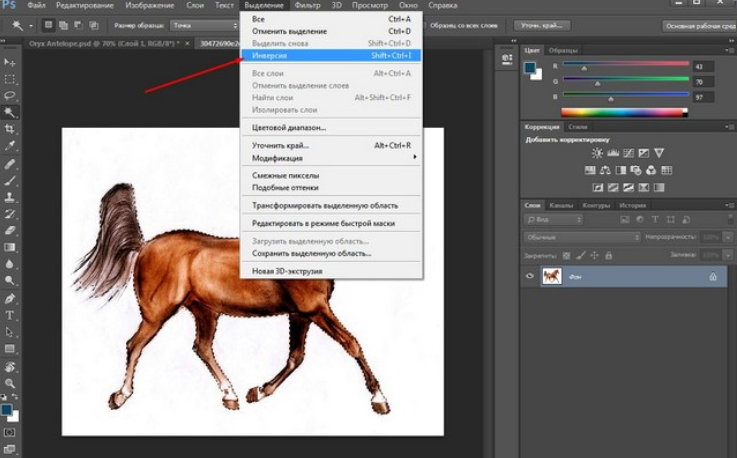This screenshot has height=458, width=737.
Task: Add a Brightness/Contrast adjustment
Action: click(597, 153)
